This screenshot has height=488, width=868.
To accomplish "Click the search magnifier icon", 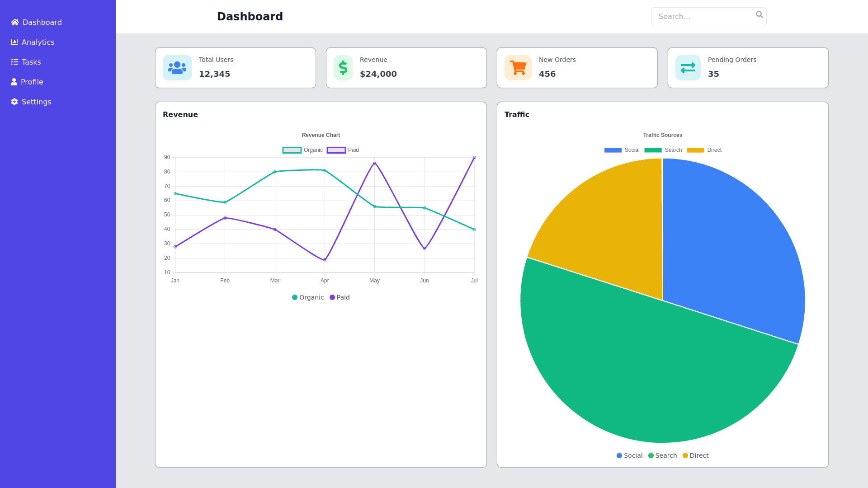I will click(759, 15).
